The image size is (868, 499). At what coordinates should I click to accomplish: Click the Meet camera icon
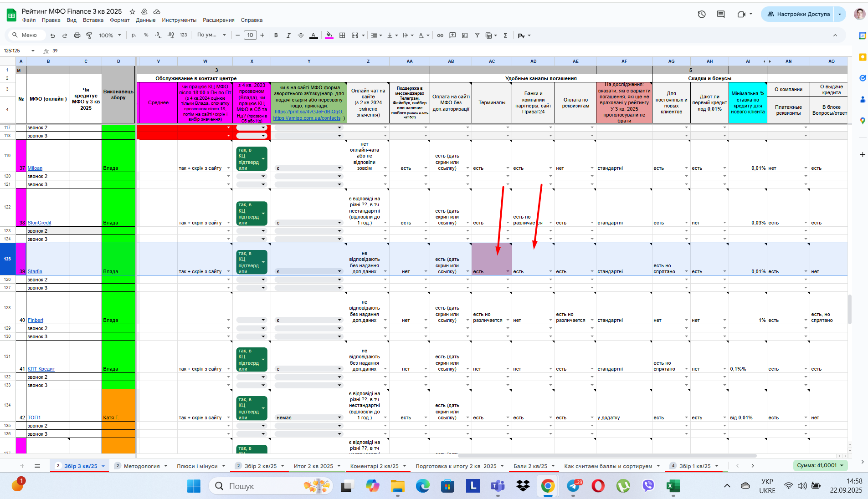click(741, 14)
